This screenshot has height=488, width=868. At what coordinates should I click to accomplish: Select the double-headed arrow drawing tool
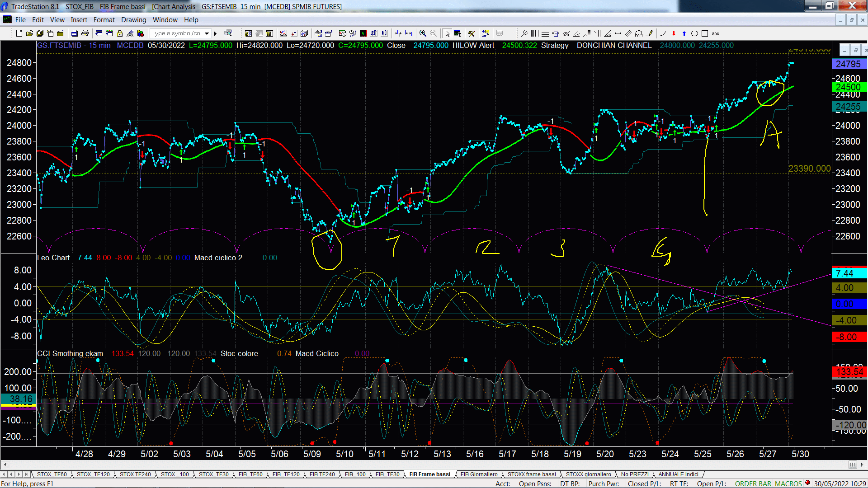[618, 33]
